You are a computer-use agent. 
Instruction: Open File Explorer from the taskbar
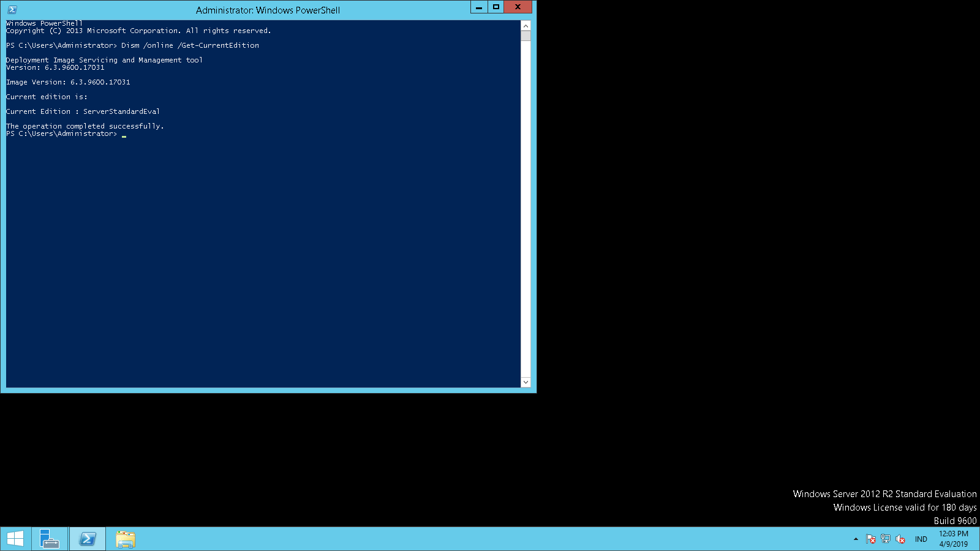[126, 539]
